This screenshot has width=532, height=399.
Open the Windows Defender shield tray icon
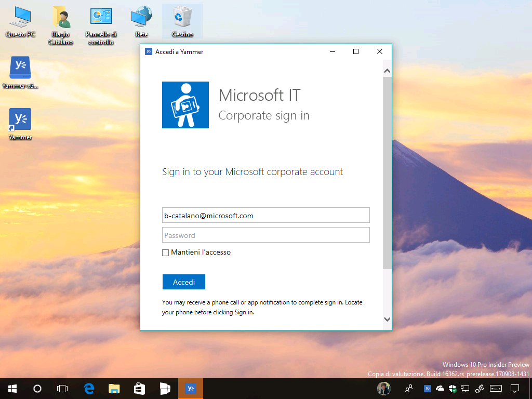point(453,389)
